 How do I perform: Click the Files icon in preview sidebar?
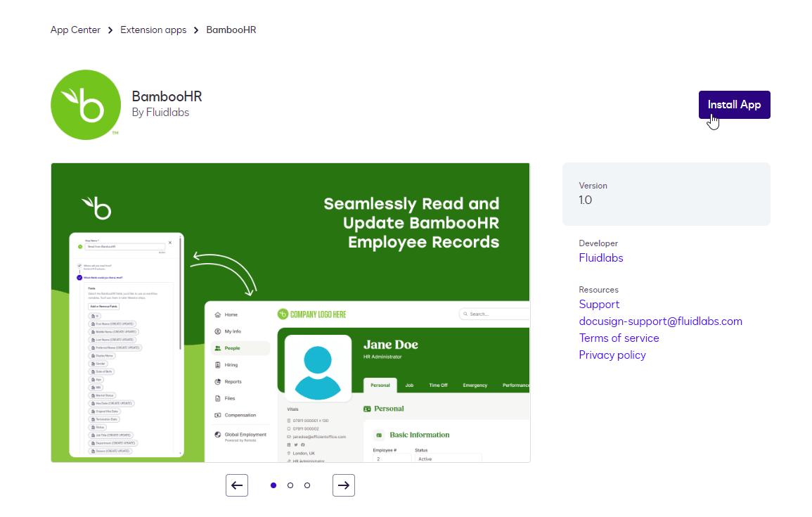[x=218, y=398]
